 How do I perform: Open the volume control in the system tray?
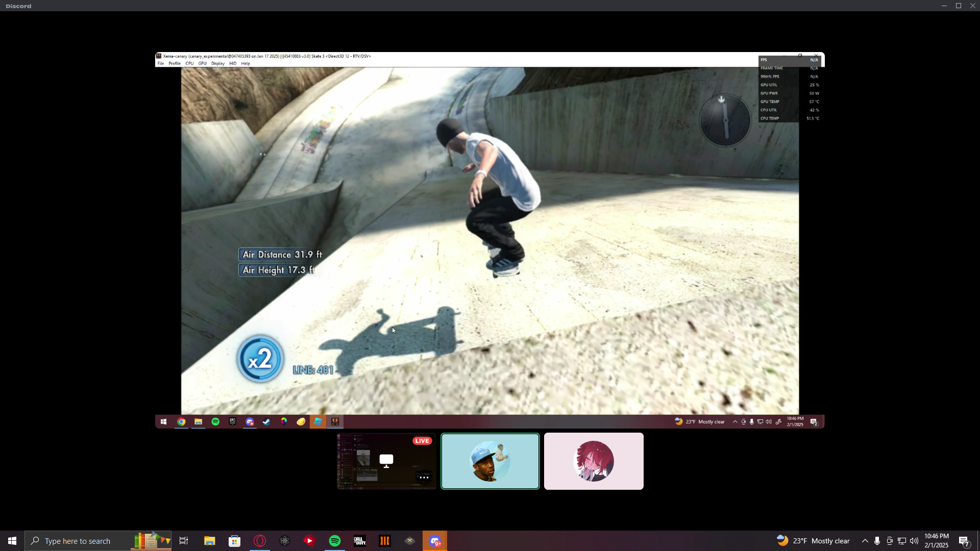pyautogui.click(x=914, y=541)
